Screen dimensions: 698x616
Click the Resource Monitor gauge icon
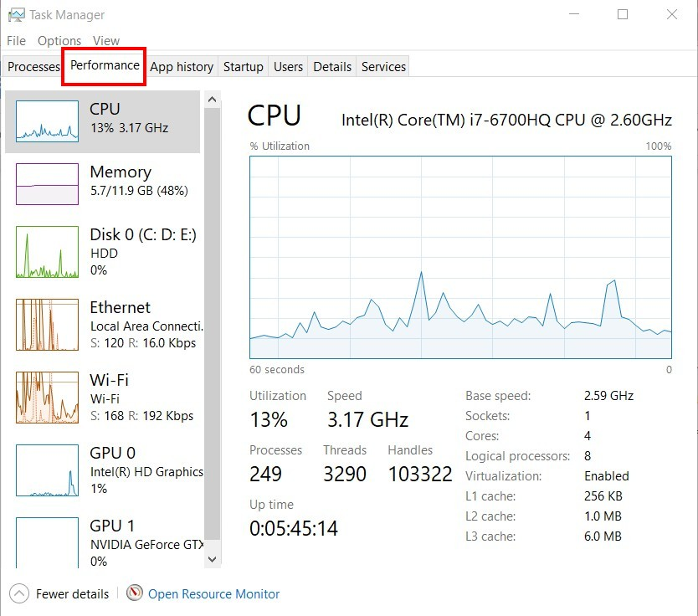coord(135,593)
